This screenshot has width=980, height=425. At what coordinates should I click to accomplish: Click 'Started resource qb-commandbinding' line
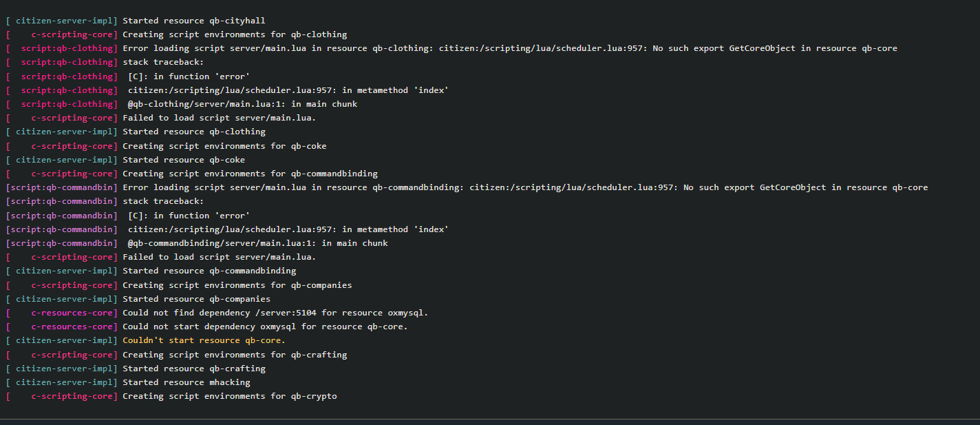point(151,271)
